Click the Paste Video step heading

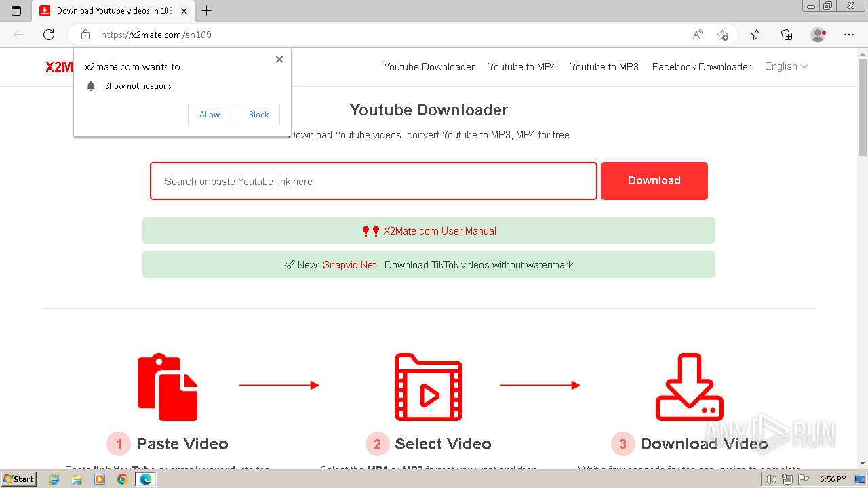tap(182, 444)
